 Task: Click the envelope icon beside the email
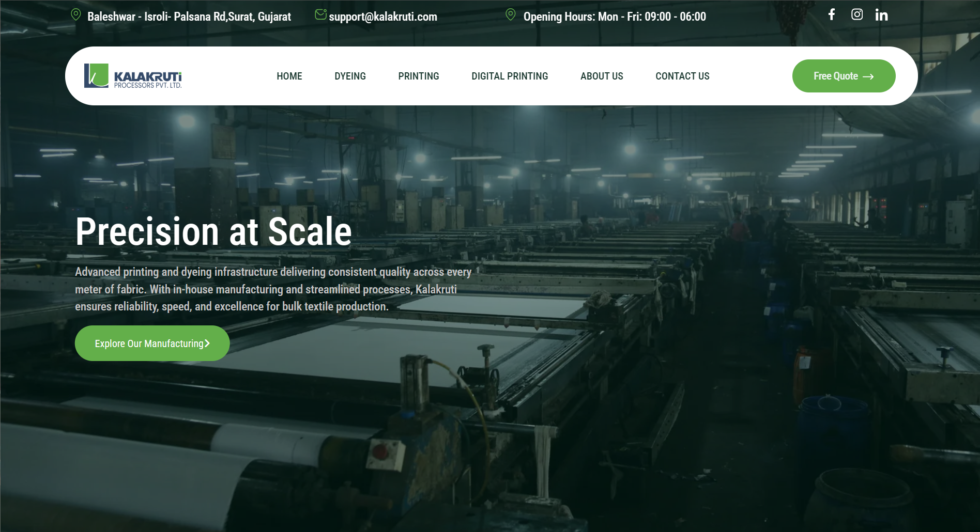point(320,14)
